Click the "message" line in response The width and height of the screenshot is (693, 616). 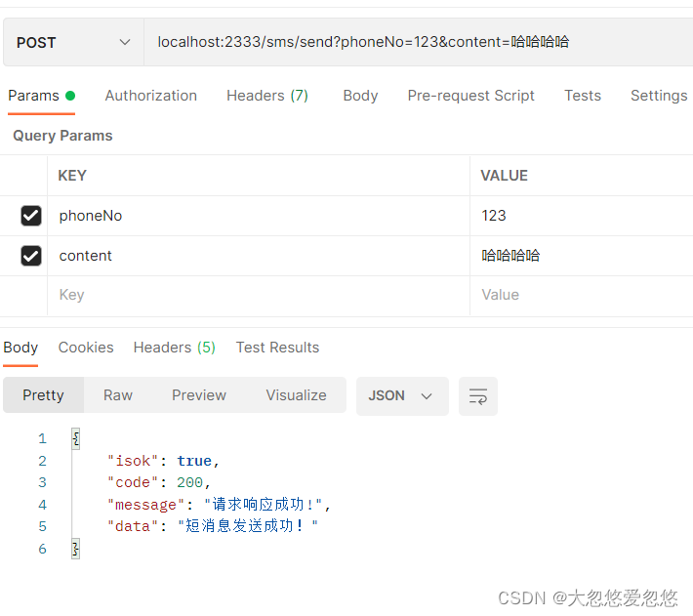click(219, 504)
